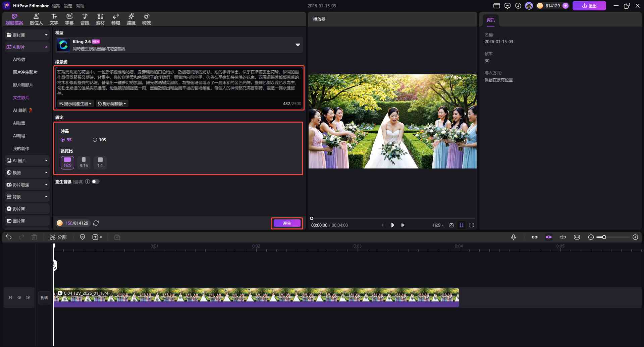This screenshot has width=644, height=347.
Task: Switch to the 字幕 tab
Action: 69,19
